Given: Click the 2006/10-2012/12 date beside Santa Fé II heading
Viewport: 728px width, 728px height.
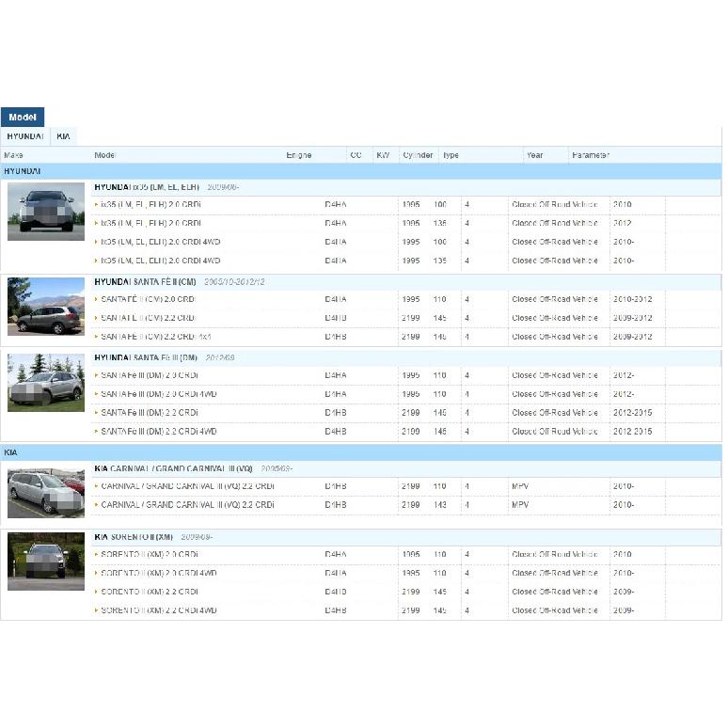Looking at the screenshot, I should [x=234, y=282].
